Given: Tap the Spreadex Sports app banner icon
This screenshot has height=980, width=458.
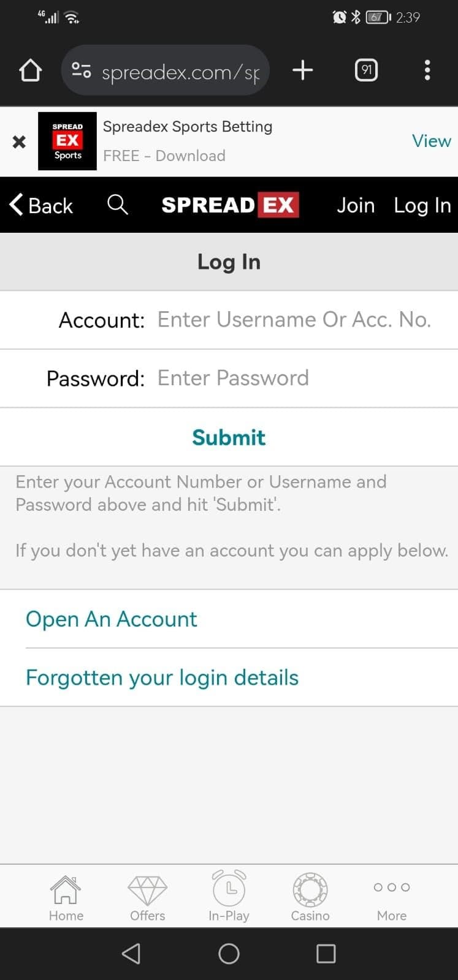Looking at the screenshot, I should (67, 141).
